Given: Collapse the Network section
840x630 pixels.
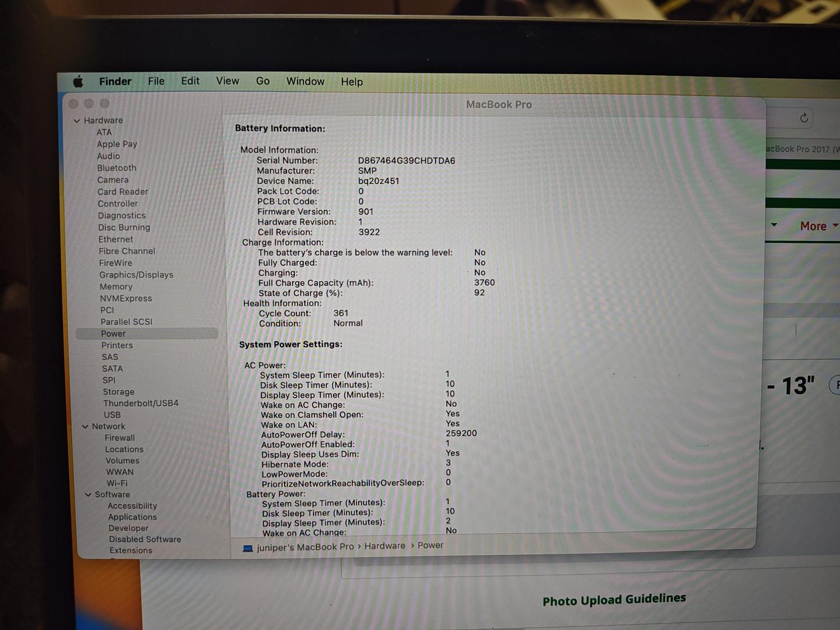Looking at the screenshot, I should 85,426.
